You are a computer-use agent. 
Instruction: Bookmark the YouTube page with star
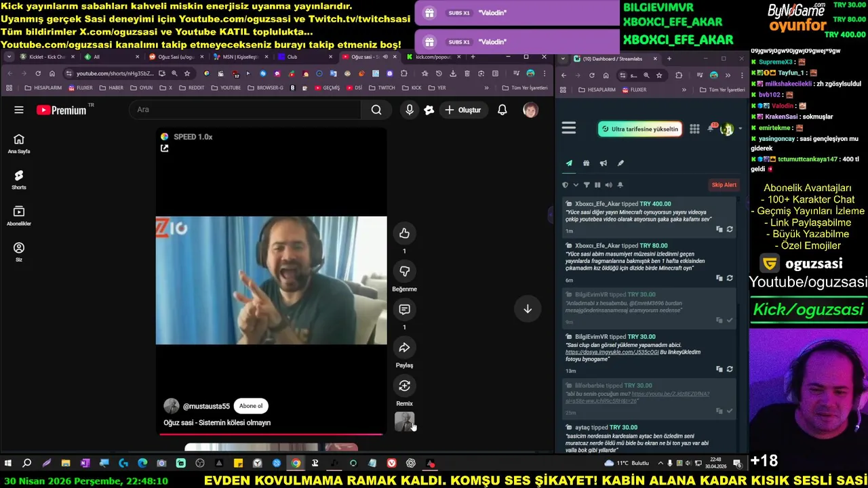click(x=187, y=73)
